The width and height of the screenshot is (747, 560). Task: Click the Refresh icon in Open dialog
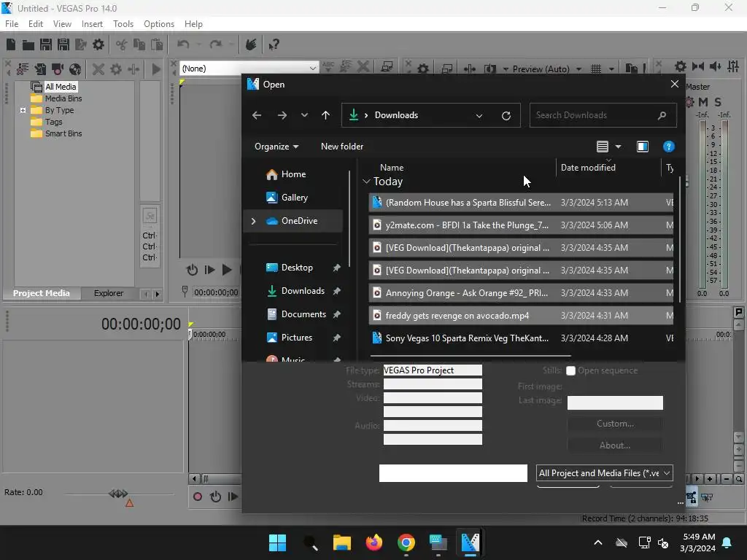[506, 115]
